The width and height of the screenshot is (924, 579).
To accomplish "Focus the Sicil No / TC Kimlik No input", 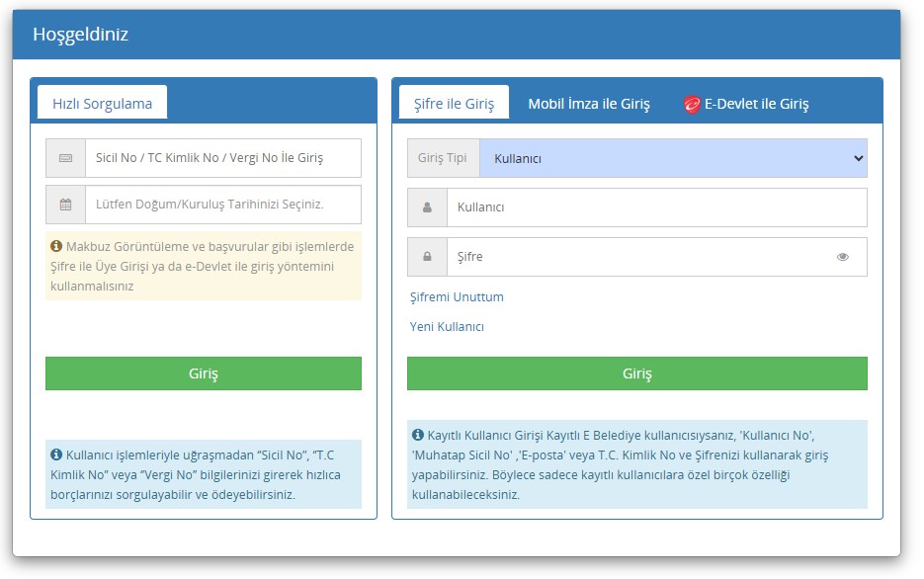I will pyautogui.click(x=222, y=158).
